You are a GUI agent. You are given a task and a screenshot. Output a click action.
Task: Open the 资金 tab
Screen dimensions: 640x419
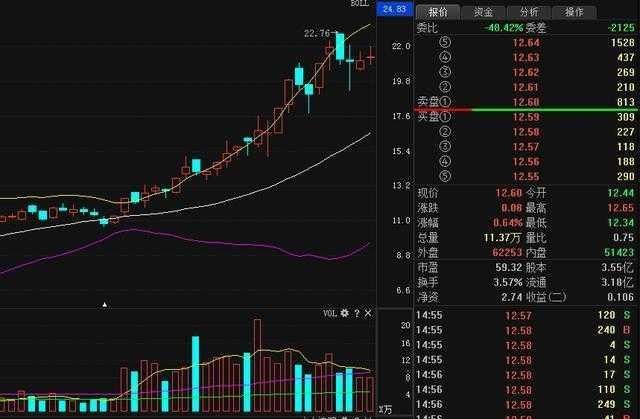coord(483,12)
